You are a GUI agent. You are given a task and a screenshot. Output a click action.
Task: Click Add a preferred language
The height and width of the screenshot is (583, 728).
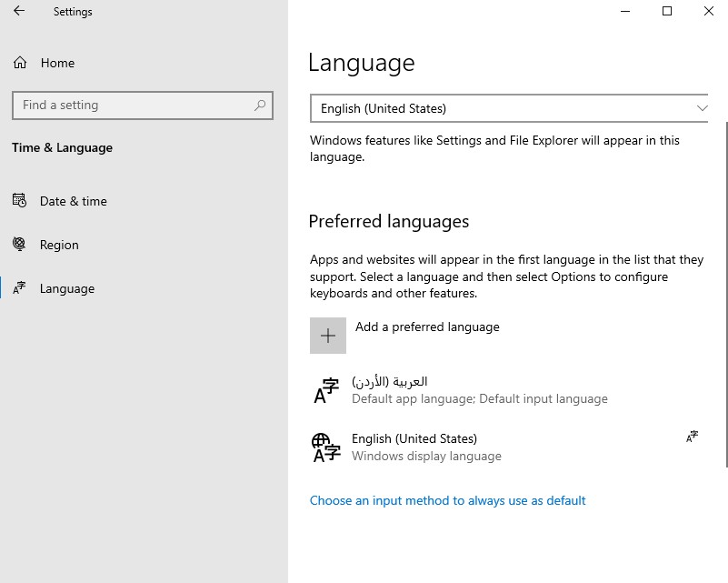click(404, 336)
